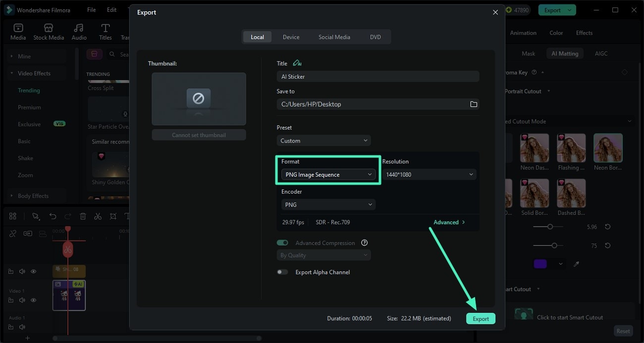The width and height of the screenshot is (644, 343).
Task: Click the Reset button in right panel
Action: 623,331
